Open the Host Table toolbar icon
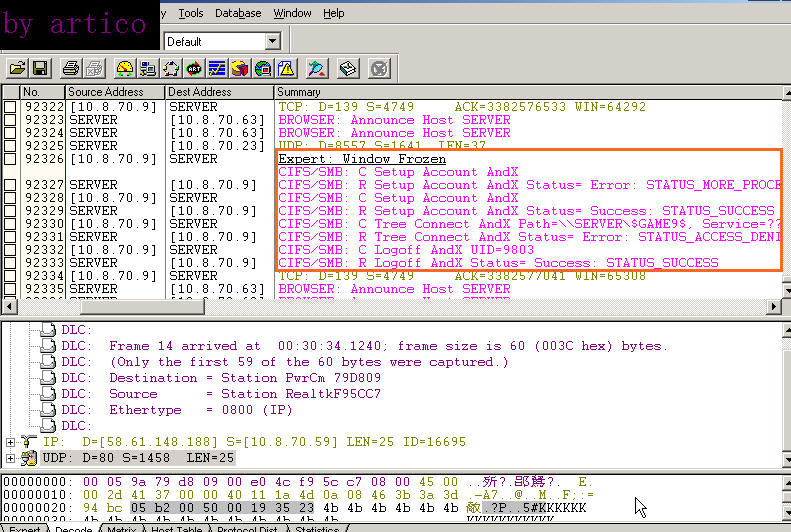 tap(148, 69)
